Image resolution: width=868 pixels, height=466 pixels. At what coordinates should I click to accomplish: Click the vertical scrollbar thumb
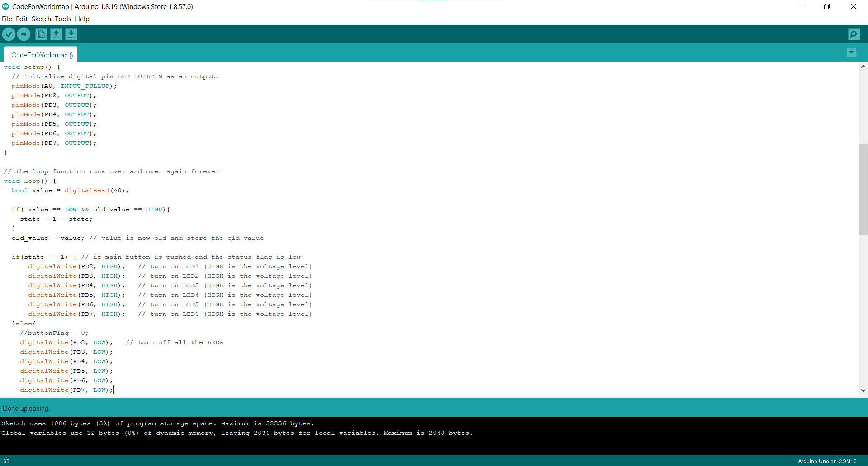pos(863,190)
